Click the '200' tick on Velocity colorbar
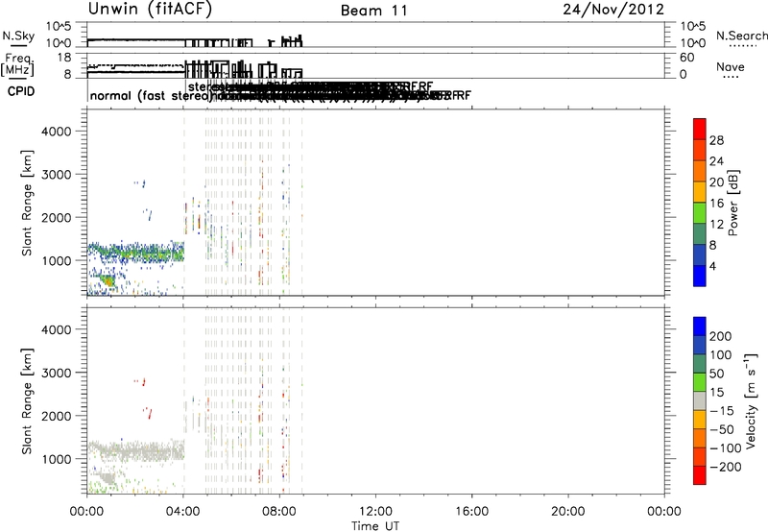 pyautogui.click(x=721, y=336)
